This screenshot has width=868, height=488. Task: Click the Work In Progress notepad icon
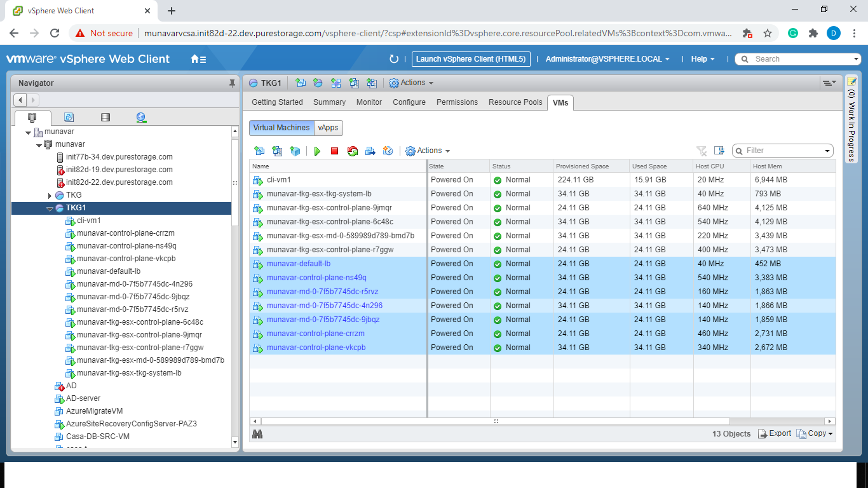(x=851, y=81)
